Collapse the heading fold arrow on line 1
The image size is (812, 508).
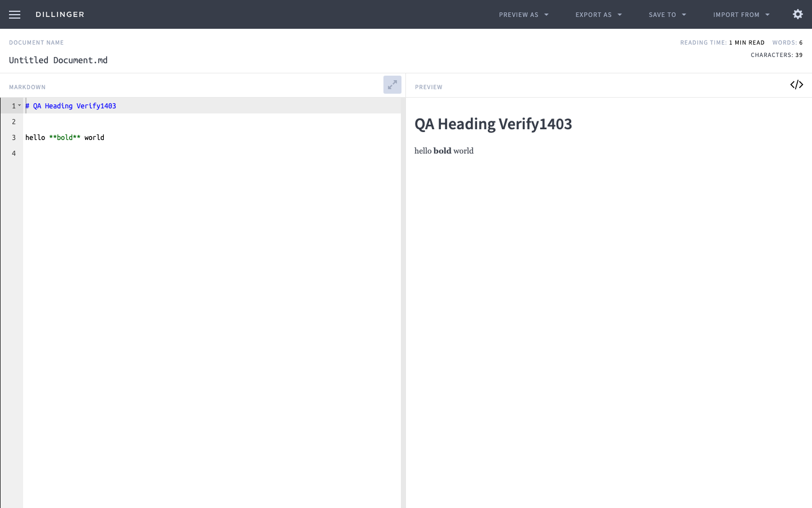pos(20,106)
